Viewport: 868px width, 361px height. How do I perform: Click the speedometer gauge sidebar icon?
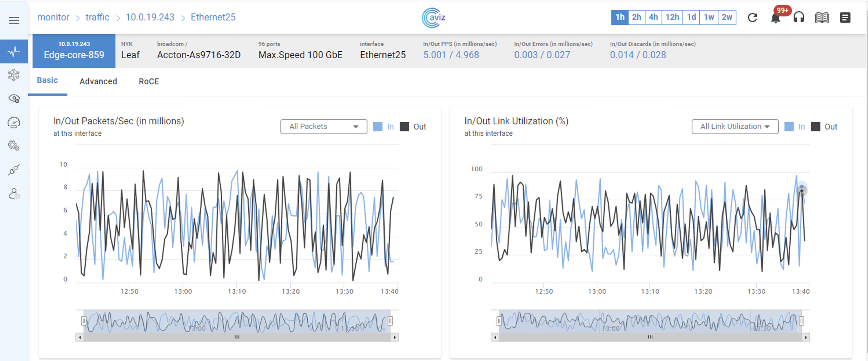(x=14, y=122)
